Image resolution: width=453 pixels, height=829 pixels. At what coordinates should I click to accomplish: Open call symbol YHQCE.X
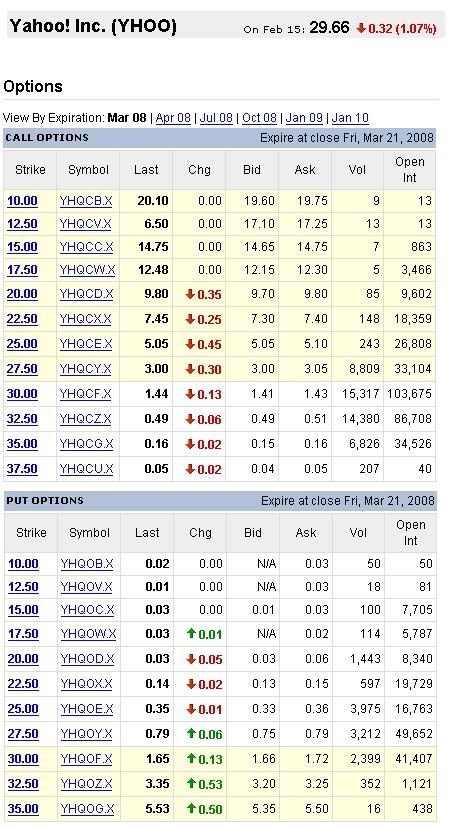tap(86, 344)
